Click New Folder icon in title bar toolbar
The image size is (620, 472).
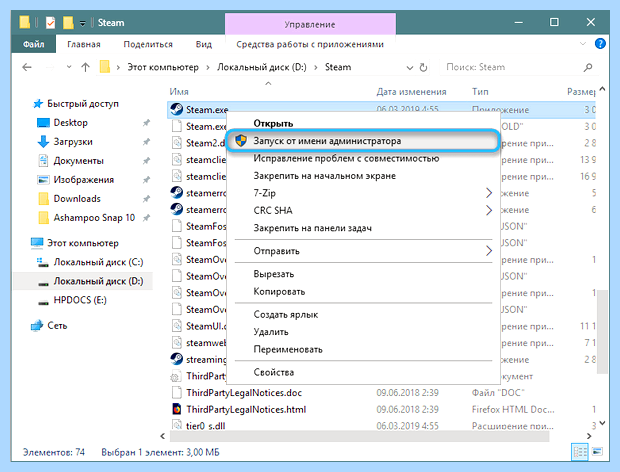click(68, 23)
